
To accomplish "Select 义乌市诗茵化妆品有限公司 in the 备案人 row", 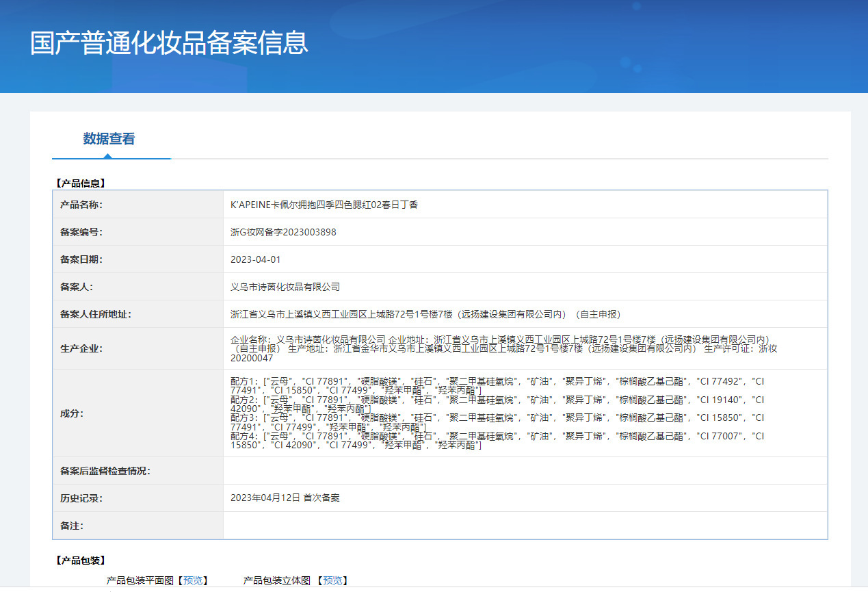I will point(285,287).
